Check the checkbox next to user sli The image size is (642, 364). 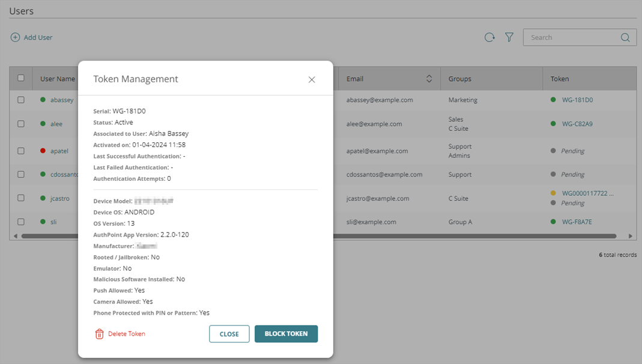21,222
